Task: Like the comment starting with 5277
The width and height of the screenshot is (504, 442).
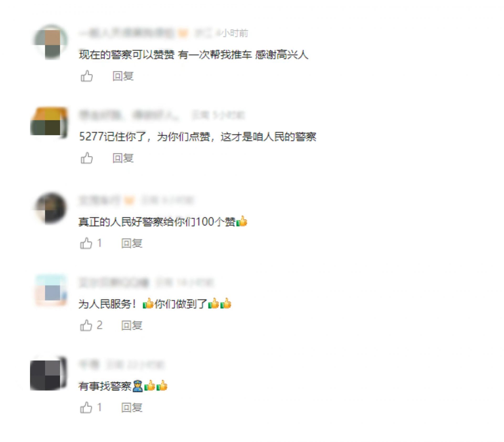Action: [x=87, y=158]
